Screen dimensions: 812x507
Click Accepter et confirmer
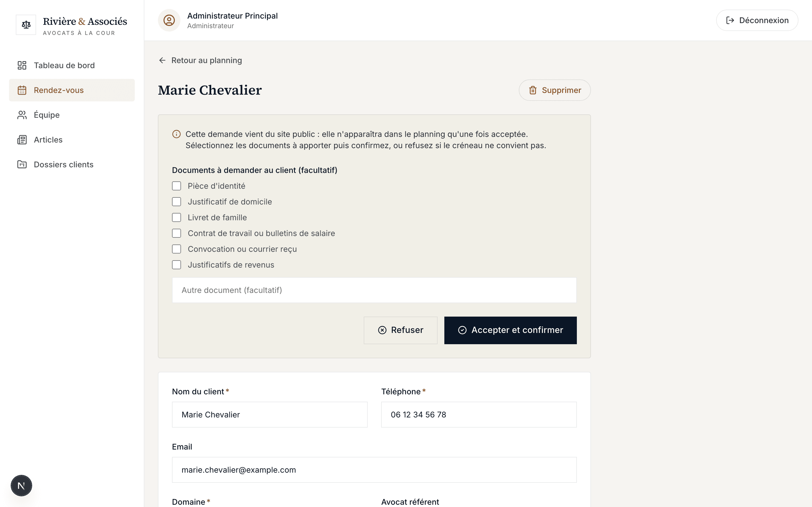pyautogui.click(x=510, y=330)
